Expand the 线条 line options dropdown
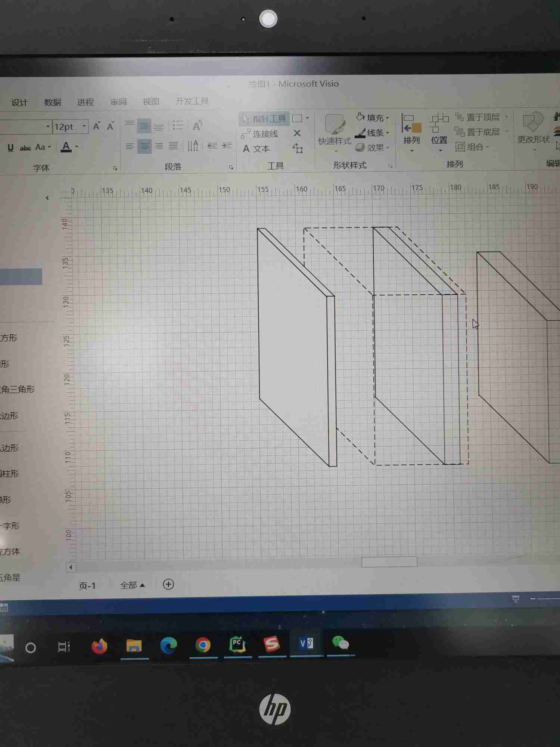This screenshot has width=560, height=747. click(x=388, y=133)
